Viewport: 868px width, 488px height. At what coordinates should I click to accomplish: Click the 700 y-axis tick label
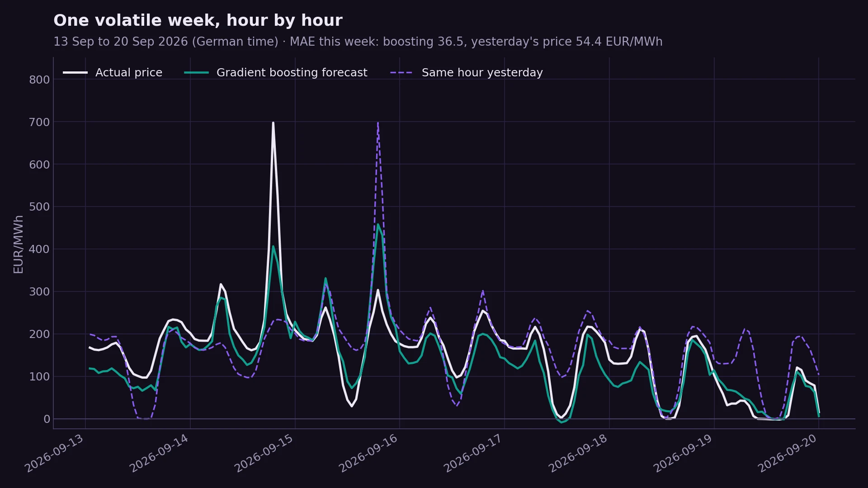click(x=39, y=122)
